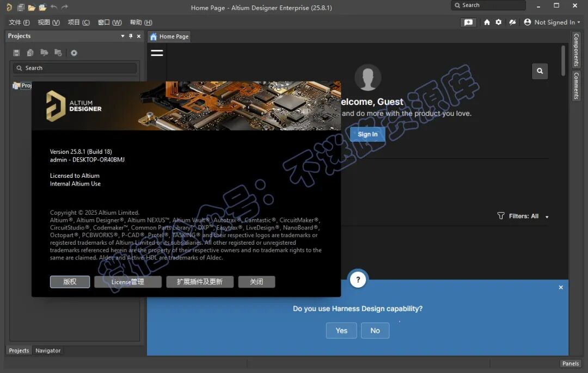The image size is (588, 373).
Task: Click the question mark help circle
Action: [x=358, y=279]
